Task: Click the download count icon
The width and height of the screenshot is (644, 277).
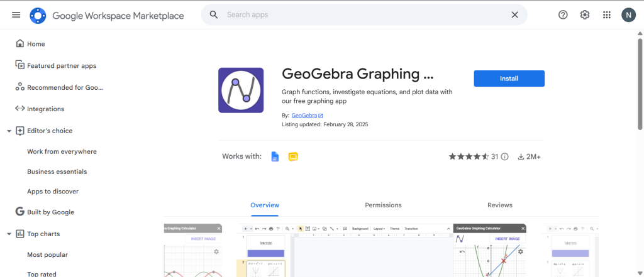Action: (521, 156)
